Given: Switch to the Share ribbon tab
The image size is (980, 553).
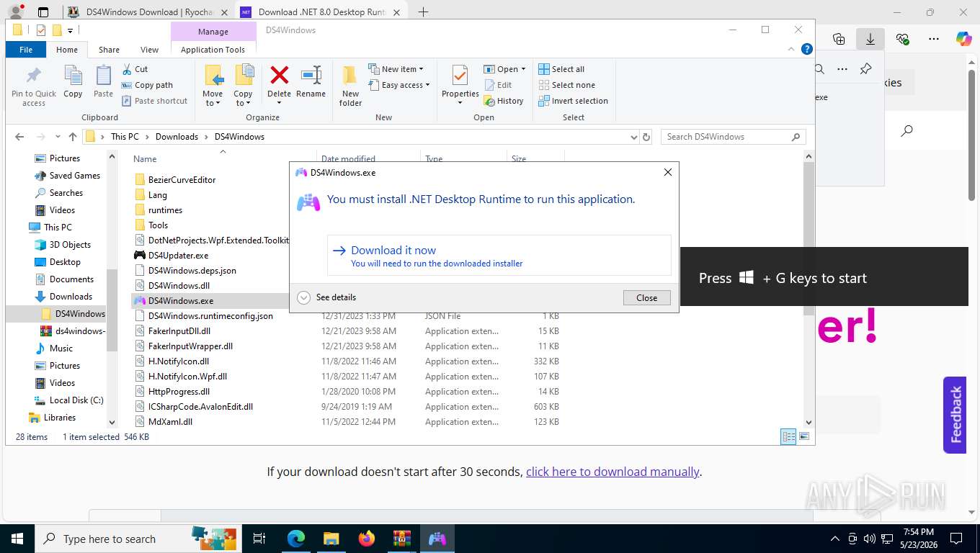Looking at the screenshot, I should [110, 50].
